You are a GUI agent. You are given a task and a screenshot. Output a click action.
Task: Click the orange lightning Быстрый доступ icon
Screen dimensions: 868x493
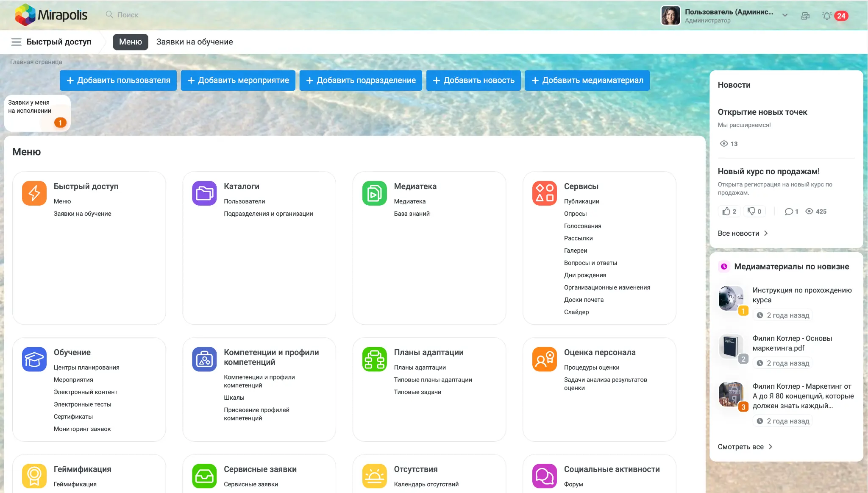(34, 193)
